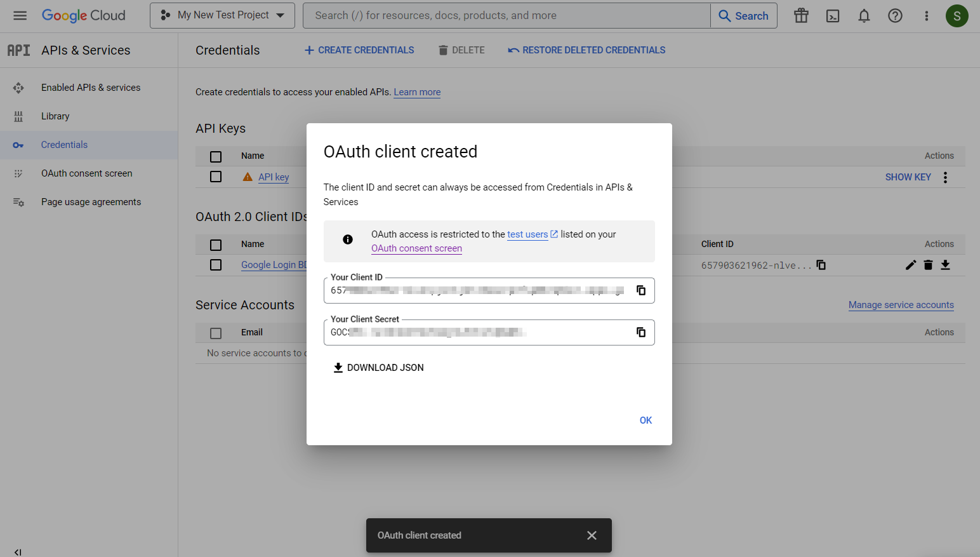Open the help question mark menu

pos(895,16)
